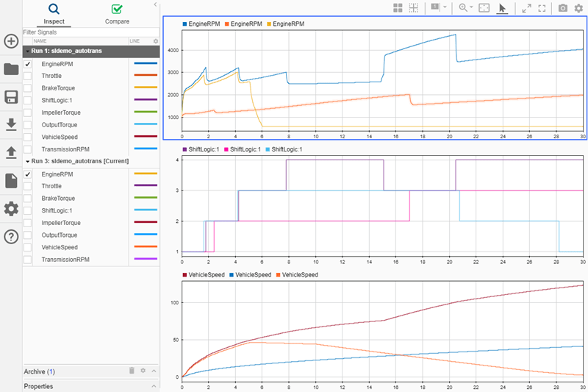Select OutputTorque signal row in Run 1
588x392 pixels.
pos(91,125)
